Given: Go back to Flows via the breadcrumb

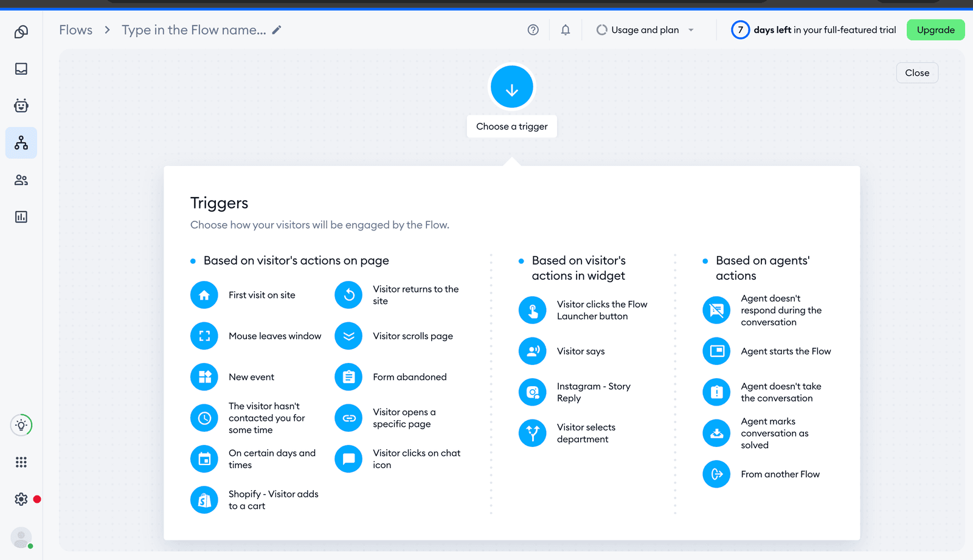Looking at the screenshot, I should pos(76,30).
